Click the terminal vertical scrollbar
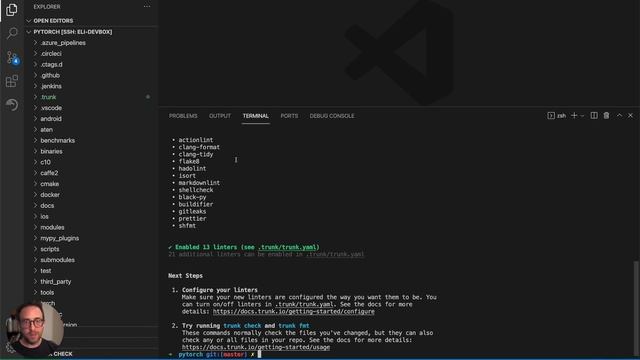640x360 pixels. coord(636,308)
